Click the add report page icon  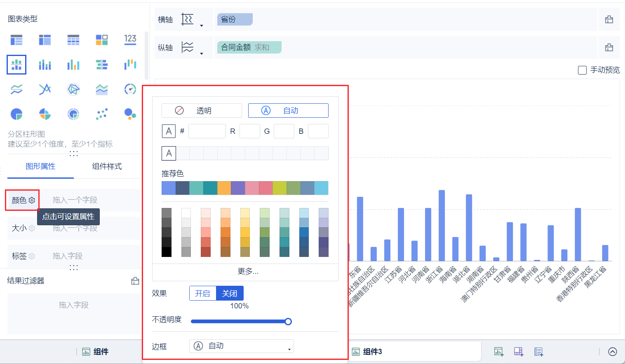pyautogui.click(x=538, y=352)
